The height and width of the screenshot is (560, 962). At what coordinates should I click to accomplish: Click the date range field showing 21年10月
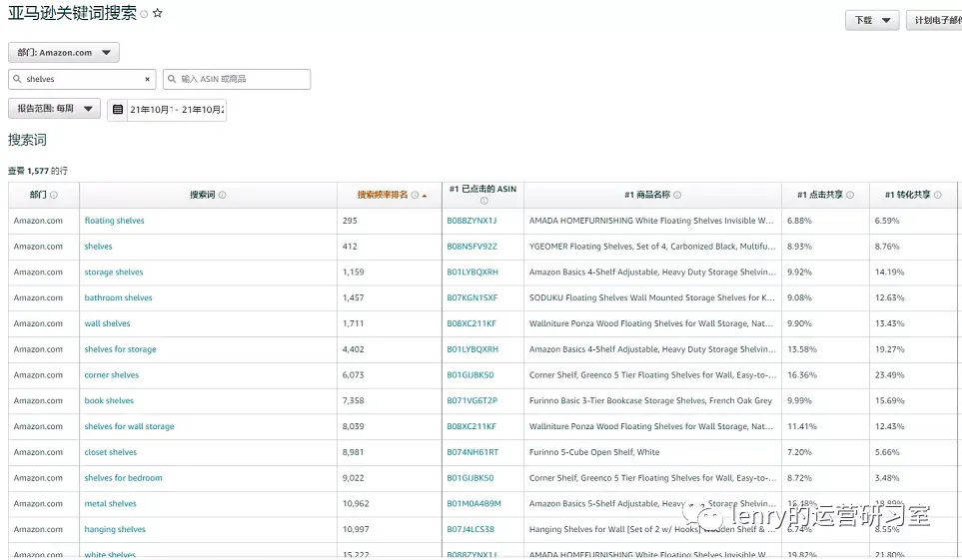click(177, 110)
